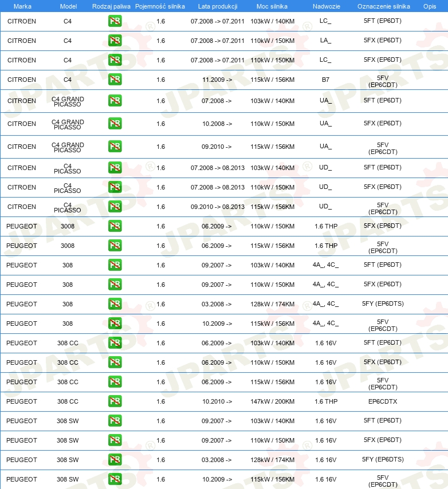Image resolution: width=448 pixels, height=489 pixels.
Task: Click fuel icon in Citroen C4 LC_ 140KM row
Action: coord(115,21)
